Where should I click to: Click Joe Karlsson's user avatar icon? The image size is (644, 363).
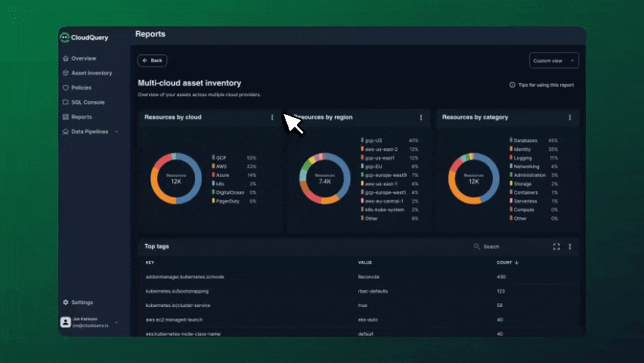[x=66, y=322]
